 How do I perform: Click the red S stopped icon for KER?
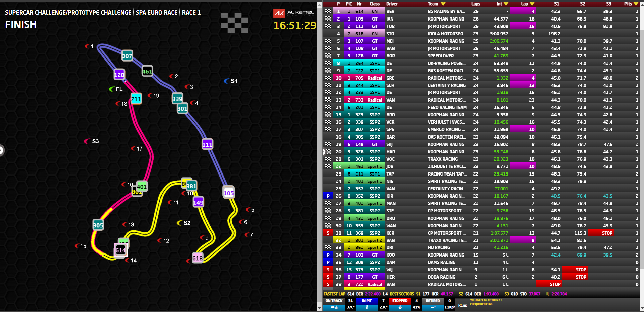pos(328,233)
